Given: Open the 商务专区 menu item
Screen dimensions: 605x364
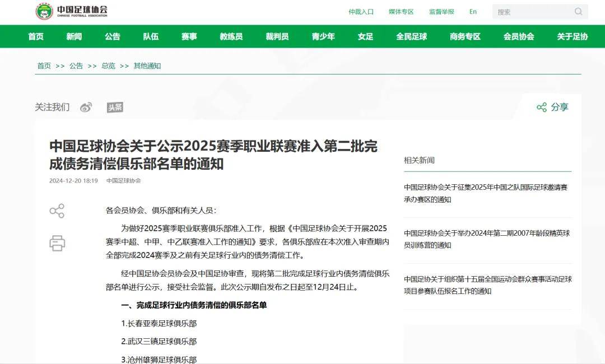Looking at the screenshot, I should (x=466, y=36).
